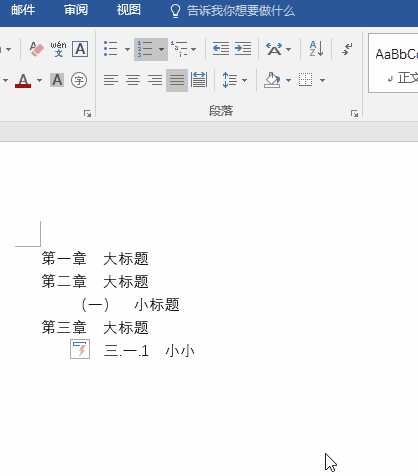
Task: Open the 审阅 ribbon tab
Action: coord(76,10)
